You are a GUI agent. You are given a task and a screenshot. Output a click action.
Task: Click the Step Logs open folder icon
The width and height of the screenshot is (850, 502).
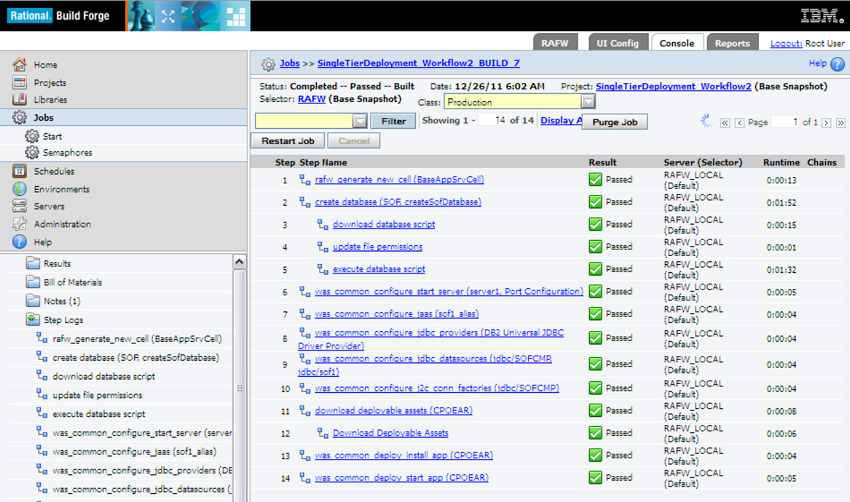pyautogui.click(x=33, y=319)
